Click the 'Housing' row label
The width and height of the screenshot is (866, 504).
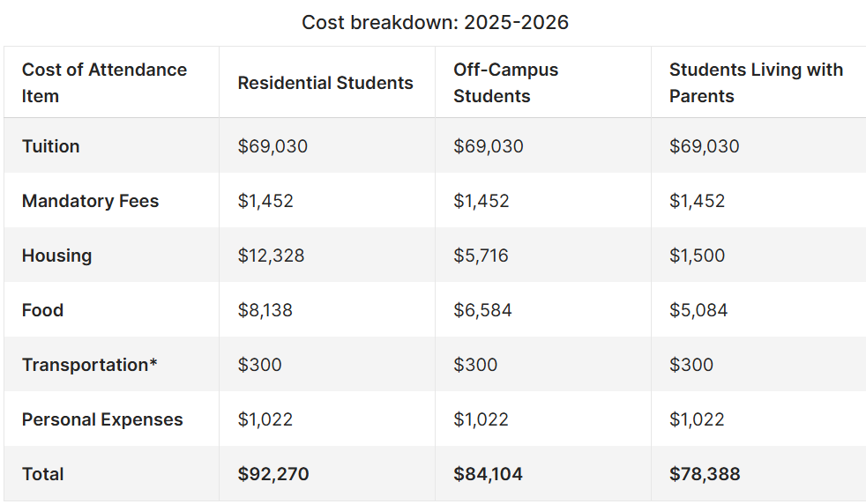56,256
